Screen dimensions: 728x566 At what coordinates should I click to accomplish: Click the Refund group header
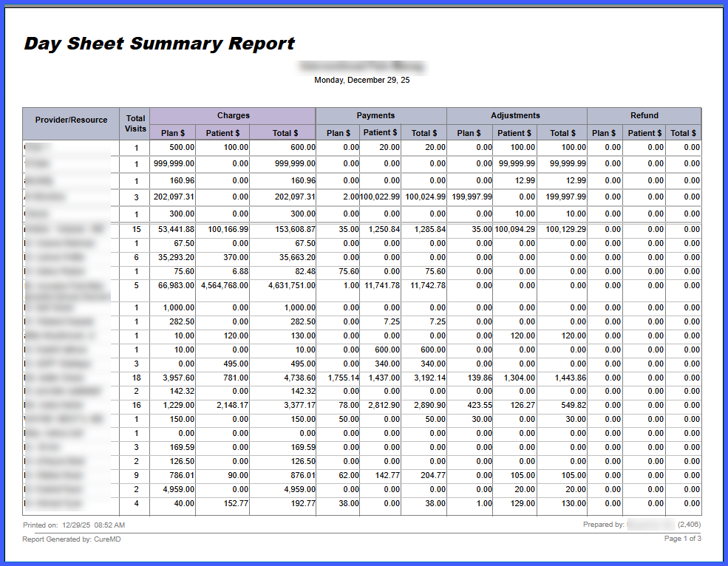point(644,115)
